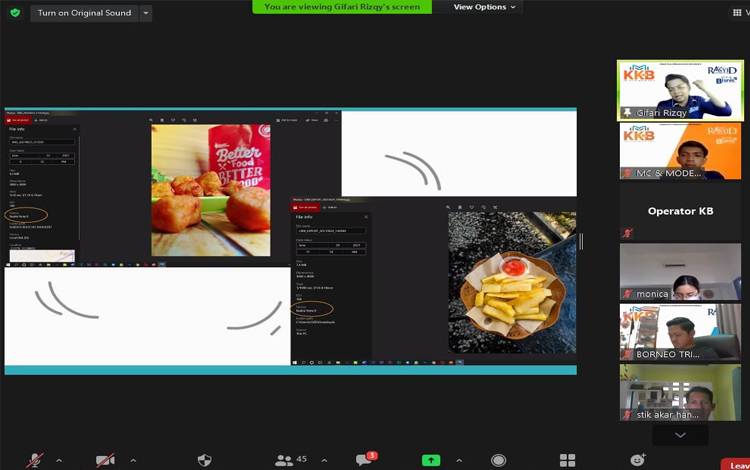Click the file name field in nuggets window
Screen dimensions: 750x470
tap(42, 142)
